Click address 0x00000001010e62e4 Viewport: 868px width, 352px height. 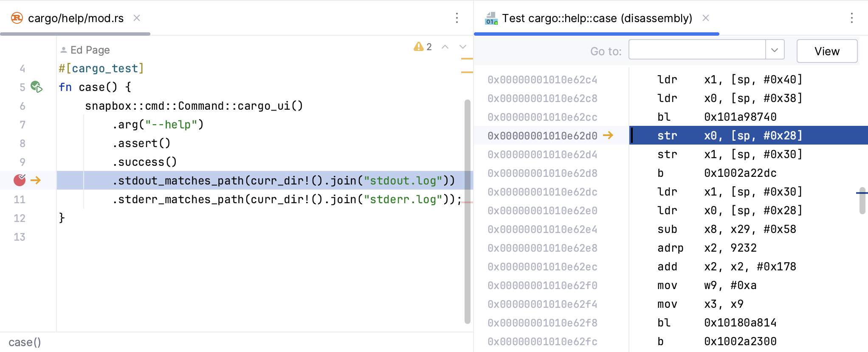pos(542,229)
